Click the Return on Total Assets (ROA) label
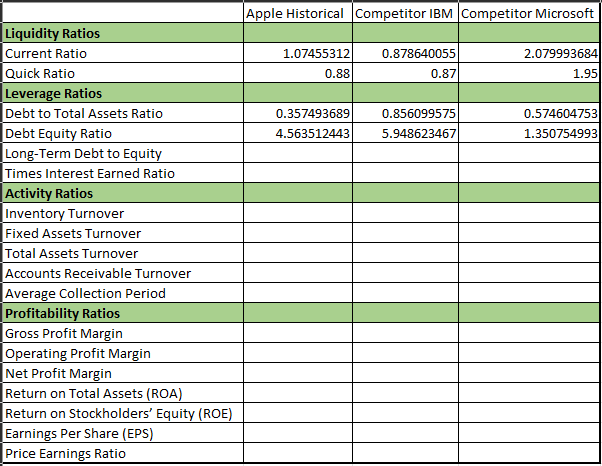This screenshot has height=466, width=602. coord(94,393)
